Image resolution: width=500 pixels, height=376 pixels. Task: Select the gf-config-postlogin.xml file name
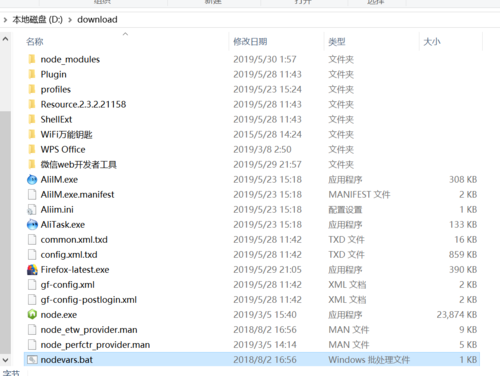click(89, 299)
